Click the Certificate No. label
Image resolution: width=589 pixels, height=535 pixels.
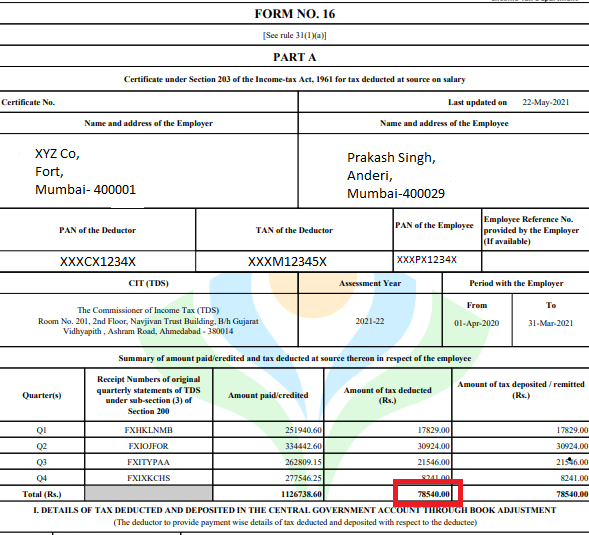pos(28,102)
